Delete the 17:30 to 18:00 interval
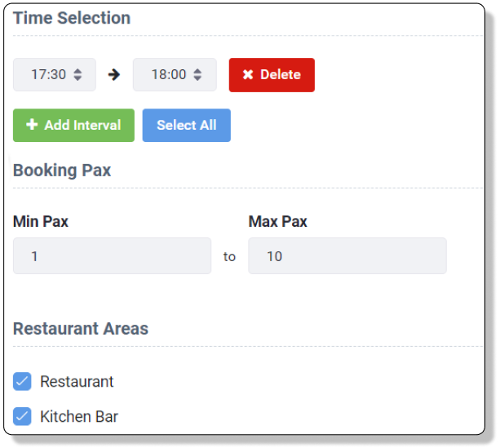 [x=272, y=75]
